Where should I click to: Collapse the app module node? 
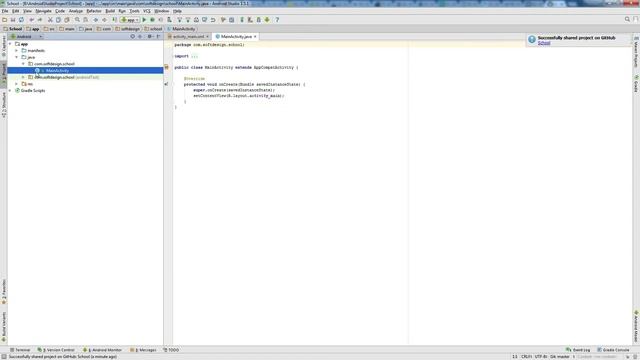pos(10,44)
